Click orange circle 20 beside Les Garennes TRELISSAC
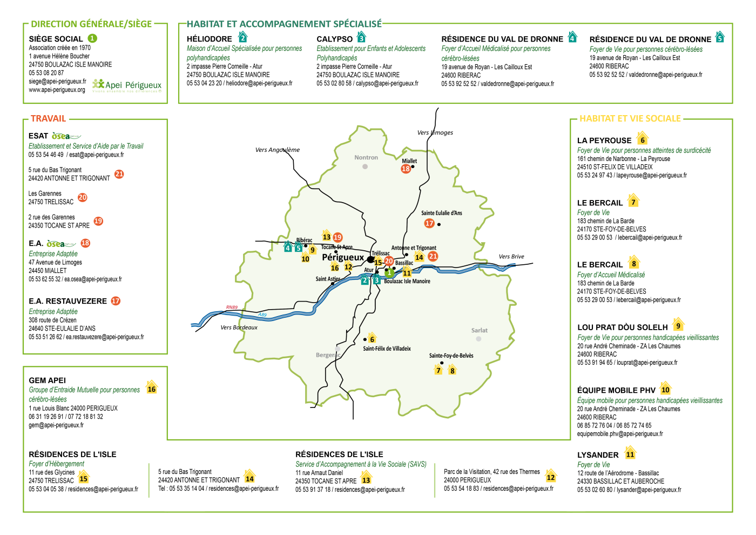 click(83, 197)
